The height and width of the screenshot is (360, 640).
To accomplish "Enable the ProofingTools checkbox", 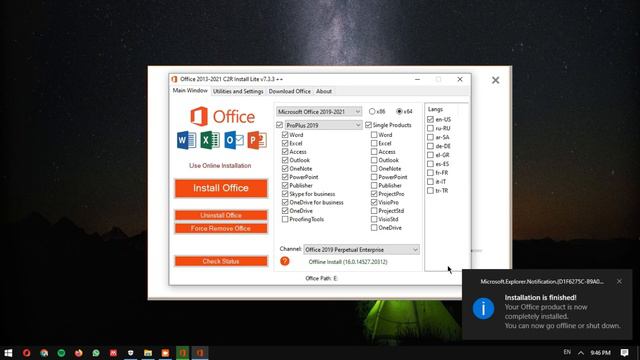I will [285, 219].
